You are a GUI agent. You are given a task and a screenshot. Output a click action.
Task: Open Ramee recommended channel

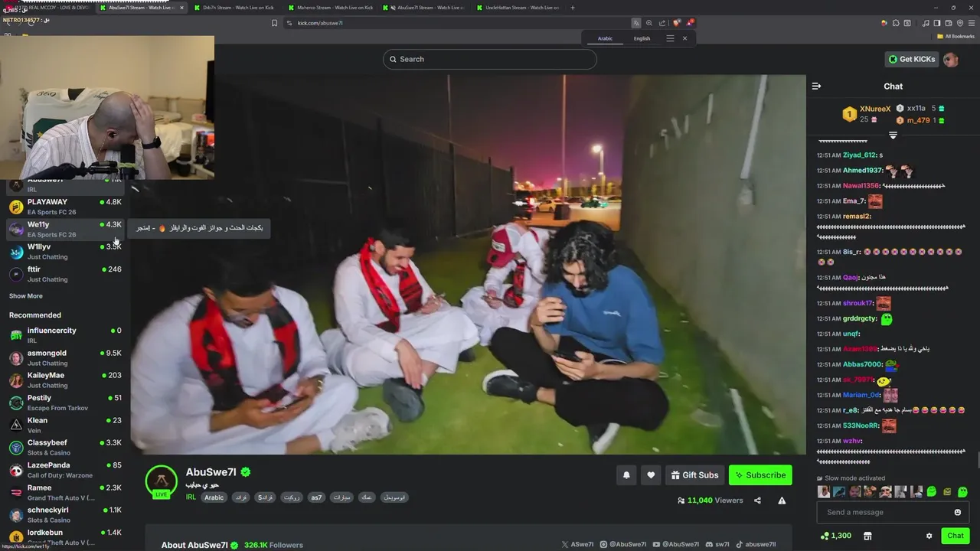(65, 493)
